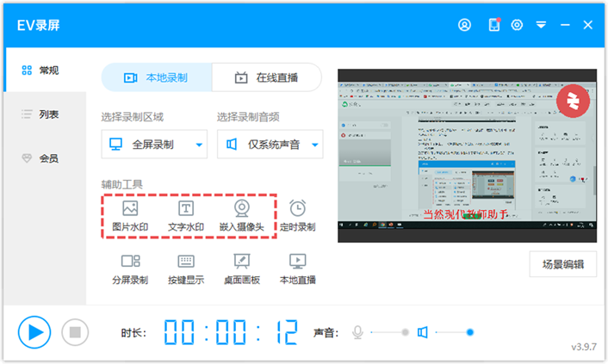Open the 定时录制 tool

[x=297, y=216]
